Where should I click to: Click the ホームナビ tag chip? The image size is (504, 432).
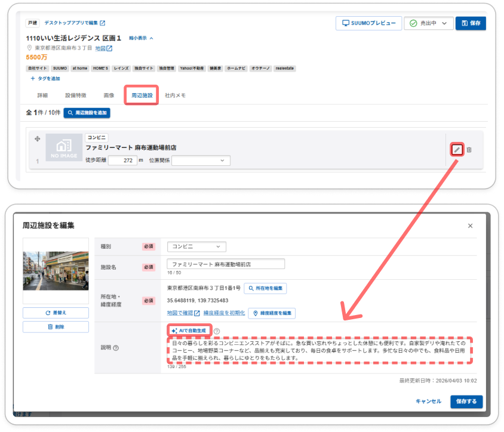click(x=236, y=69)
